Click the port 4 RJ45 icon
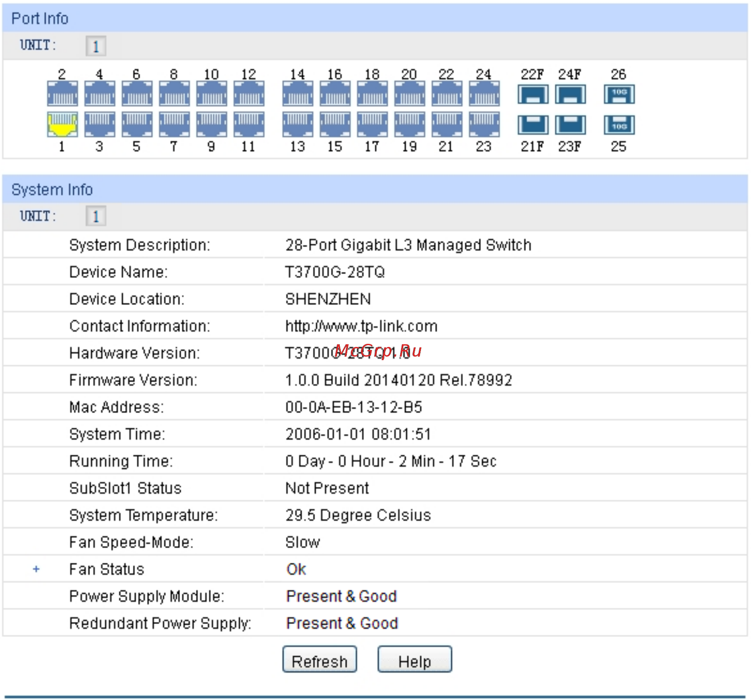This screenshot has width=751, height=700. point(100,94)
